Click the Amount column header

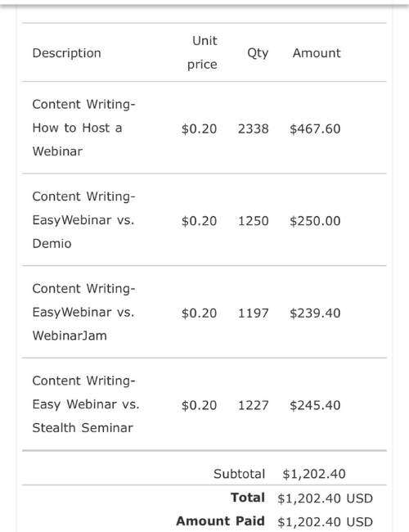[317, 53]
